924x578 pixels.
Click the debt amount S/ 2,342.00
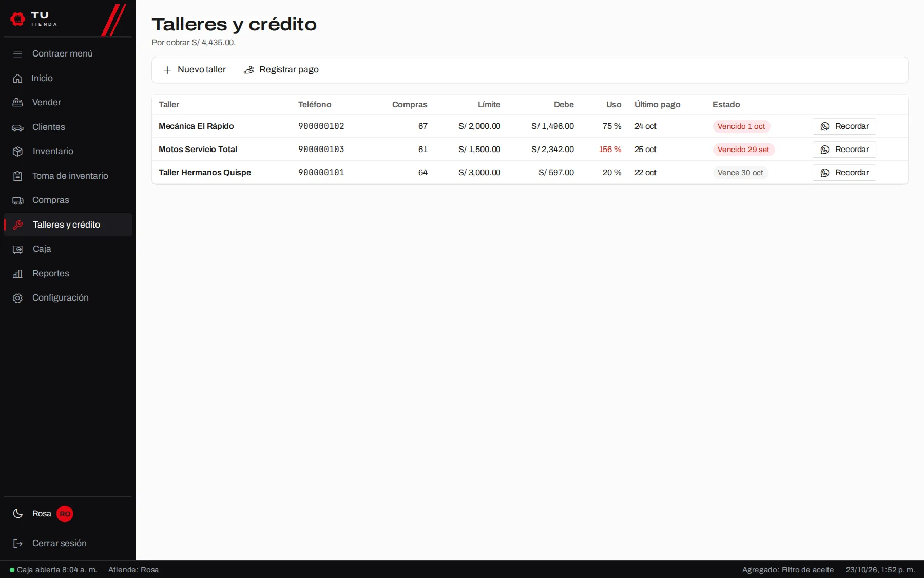click(552, 150)
